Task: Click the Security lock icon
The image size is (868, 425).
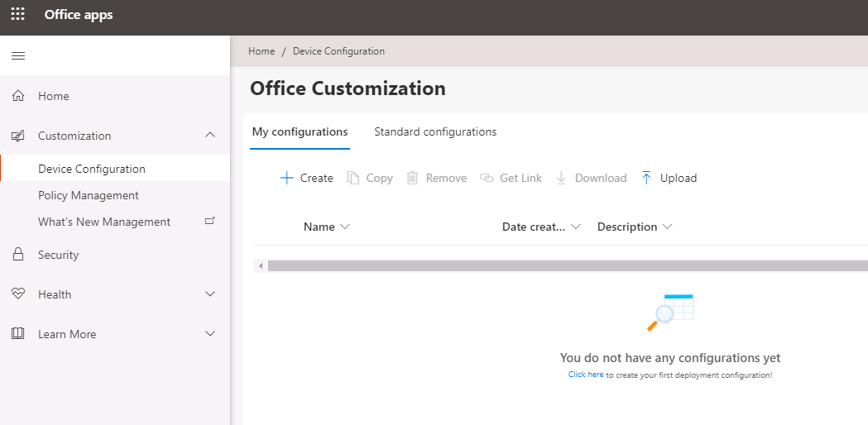Action: (18, 255)
